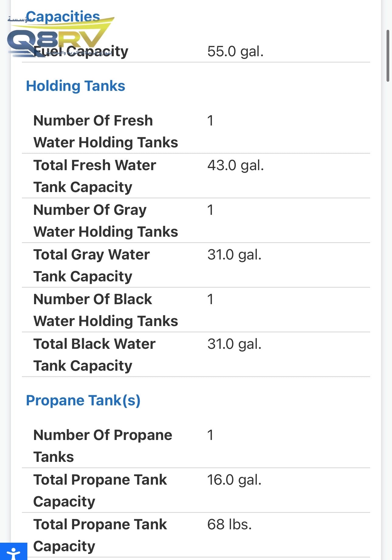Click Number Of Fresh Water Holding Tanks label
This screenshot has width=392, height=560.
[x=105, y=131]
